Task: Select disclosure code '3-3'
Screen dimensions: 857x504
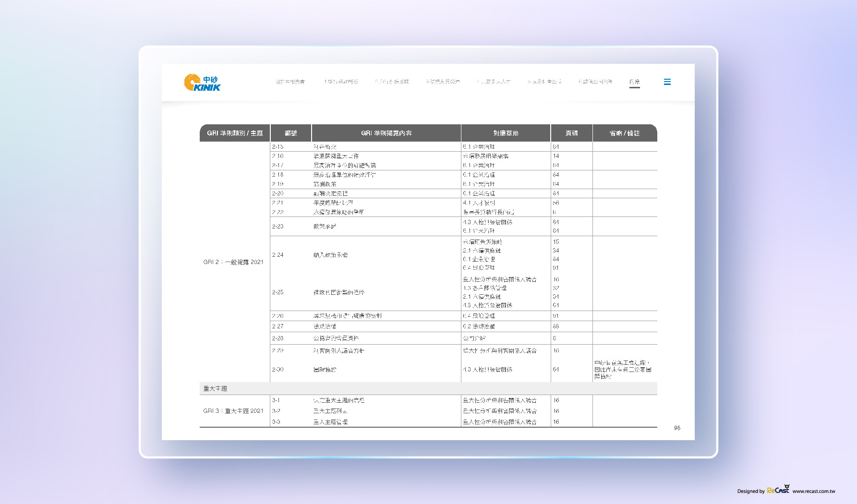Action: click(276, 422)
